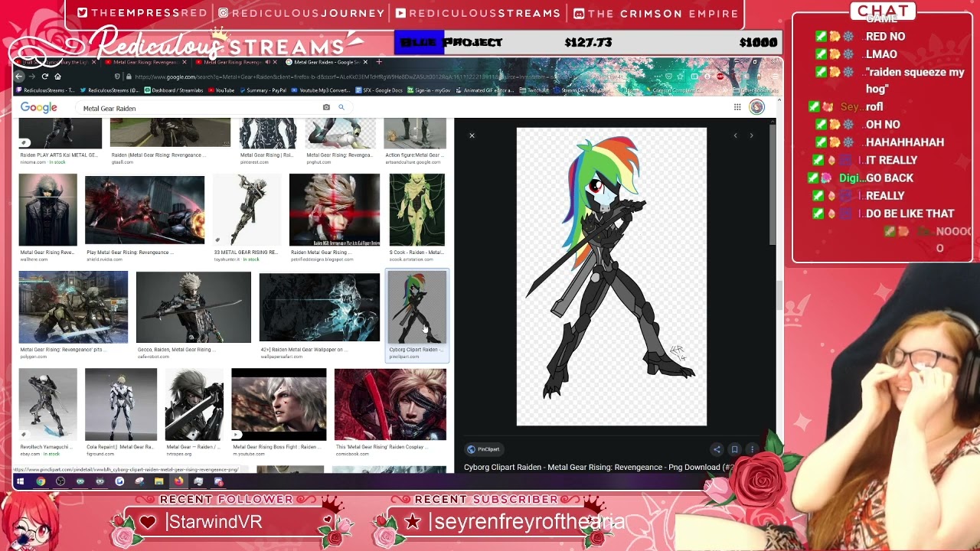Image resolution: width=980 pixels, height=551 pixels.
Task: Open Gecco Raiden statue thumbnail
Action: (193, 308)
